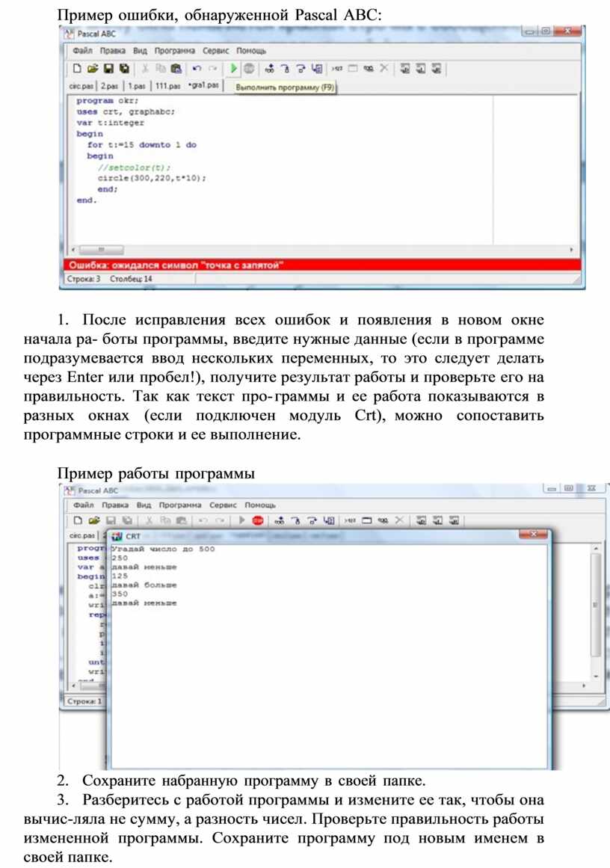Switch to 111.pas tab in upper window
Screen dimensions: 610x868
(x=167, y=86)
